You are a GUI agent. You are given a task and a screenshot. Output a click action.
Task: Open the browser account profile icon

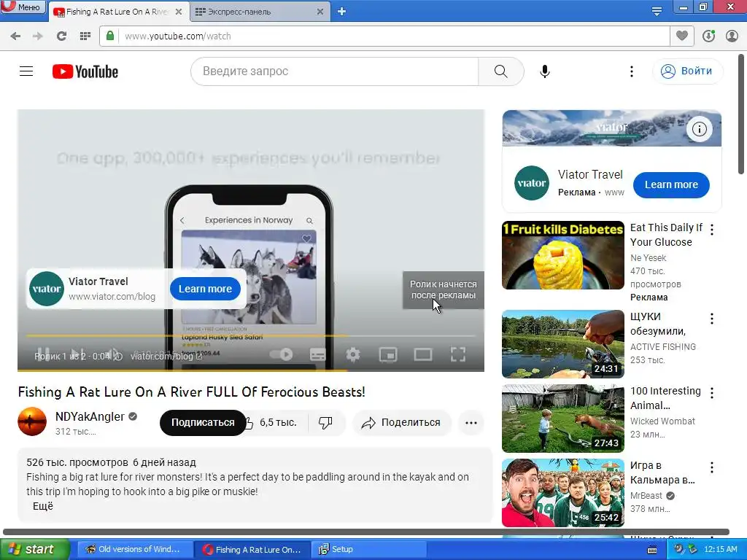[732, 36]
